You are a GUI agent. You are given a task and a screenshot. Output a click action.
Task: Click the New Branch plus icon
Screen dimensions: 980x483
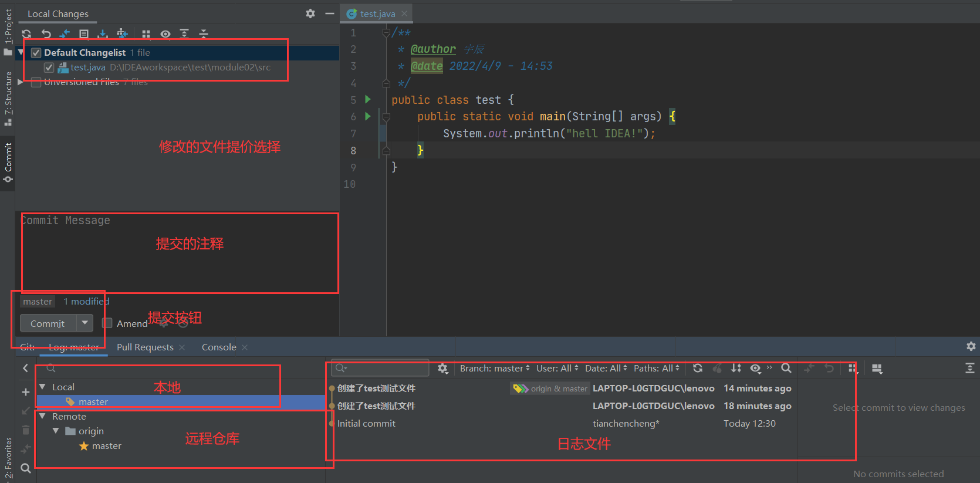[25, 391]
